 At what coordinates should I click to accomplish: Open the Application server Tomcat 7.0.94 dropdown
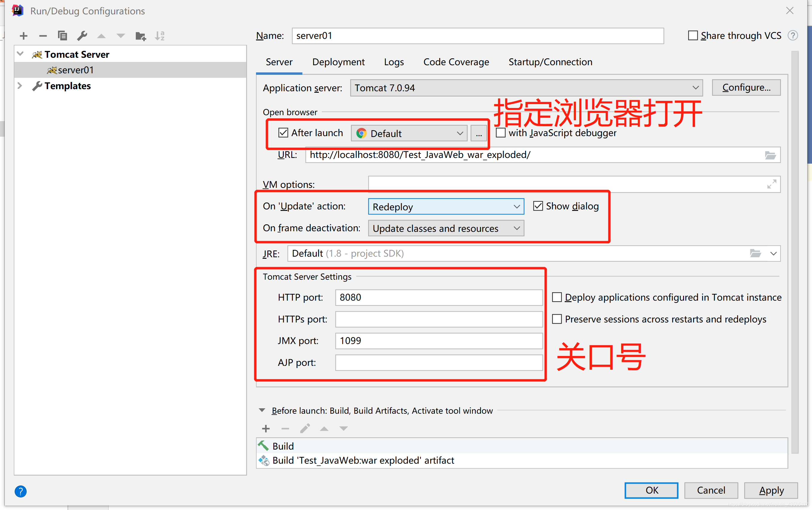[526, 88]
